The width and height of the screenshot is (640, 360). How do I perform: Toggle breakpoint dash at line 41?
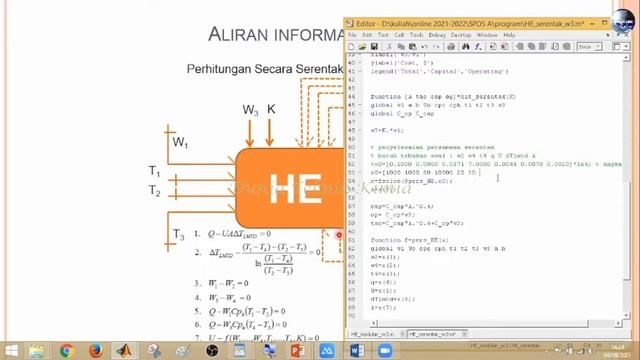(360, 71)
